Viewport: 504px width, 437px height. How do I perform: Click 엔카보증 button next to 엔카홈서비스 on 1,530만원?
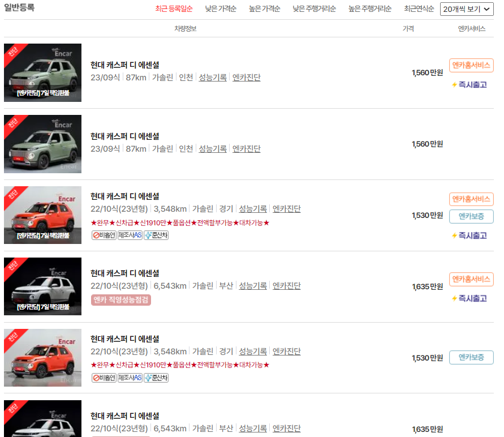pyautogui.click(x=471, y=216)
